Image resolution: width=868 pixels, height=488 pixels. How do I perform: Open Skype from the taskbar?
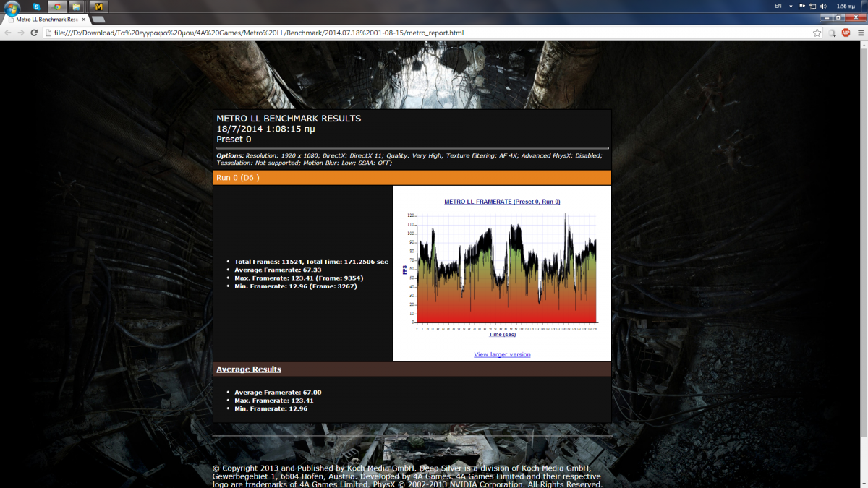pos(36,7)
